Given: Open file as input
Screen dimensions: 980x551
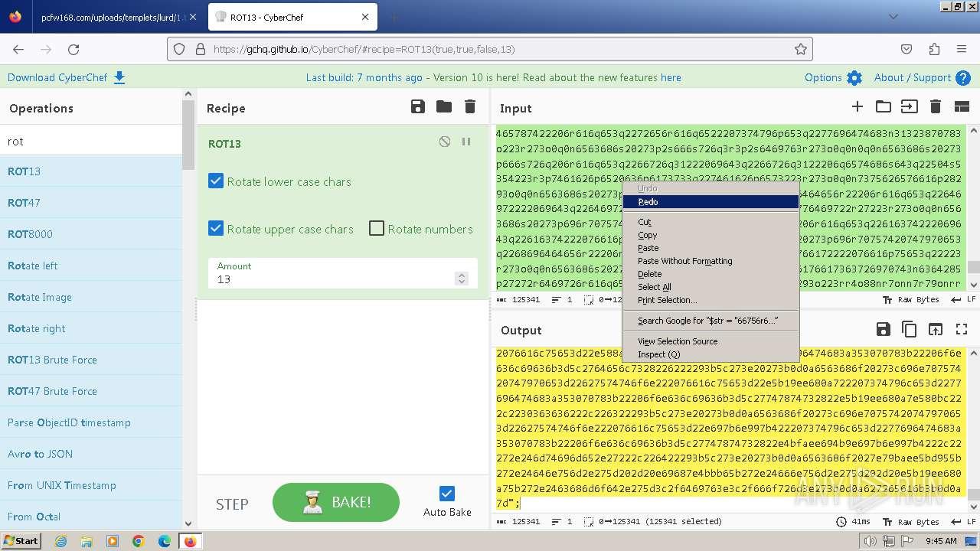Looking at the screenshot, I should (x=909, y=107).
